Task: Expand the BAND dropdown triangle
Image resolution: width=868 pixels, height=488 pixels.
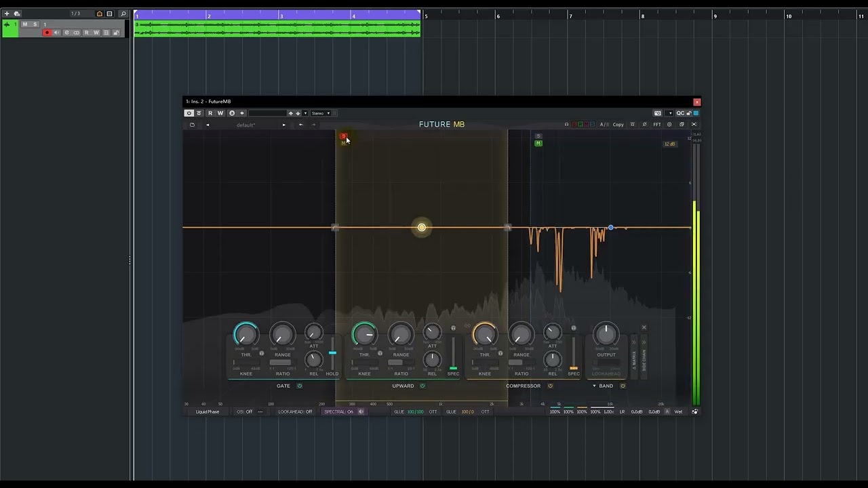Action: coord(594,386)
